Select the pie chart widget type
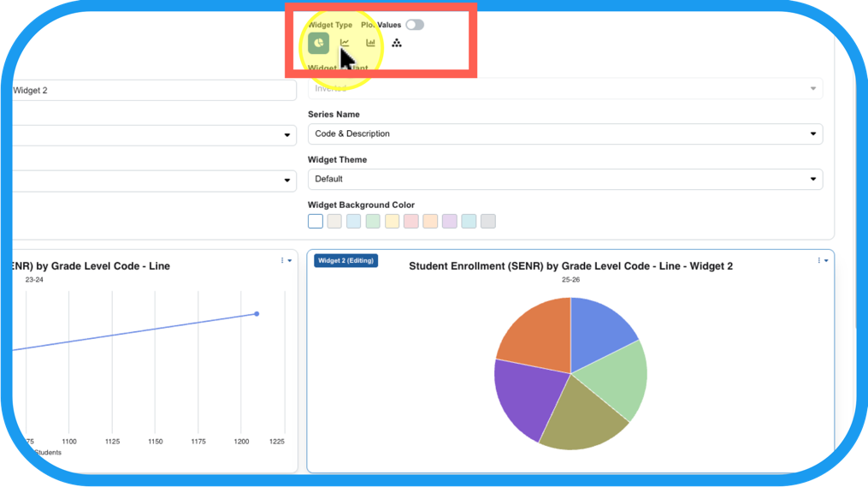The width and height of the screenshot is (868, 487). tap(318, 43)
